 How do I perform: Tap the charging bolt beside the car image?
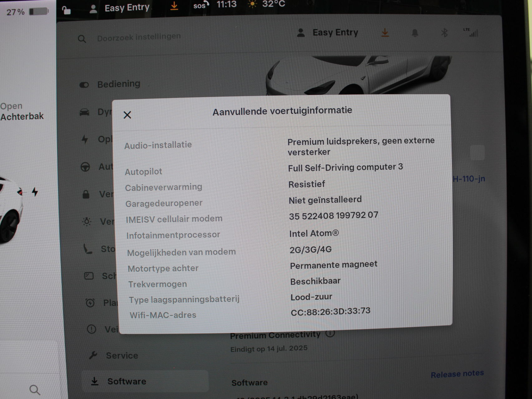pyautogui.click(x=35, y=192)
